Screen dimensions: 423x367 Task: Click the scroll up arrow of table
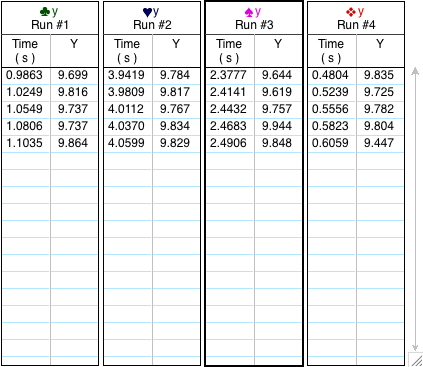(x=415, y=71)
